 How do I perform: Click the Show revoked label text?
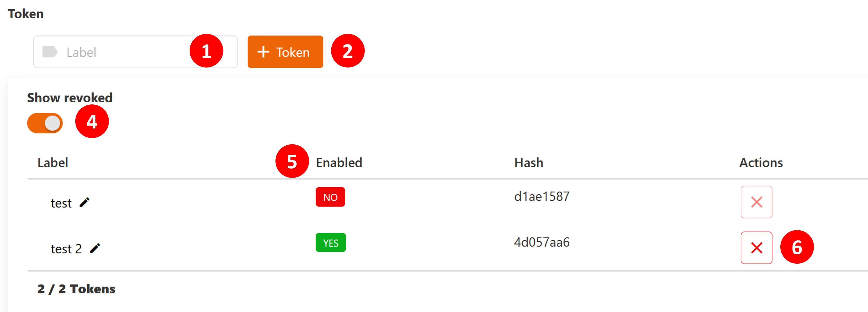pos(69,97)
